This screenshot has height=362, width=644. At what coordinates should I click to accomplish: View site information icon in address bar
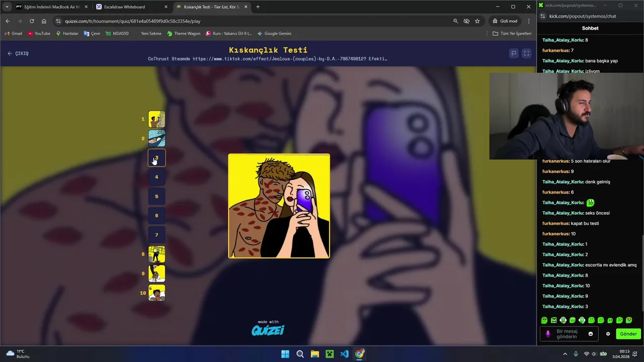coord(58,21)
